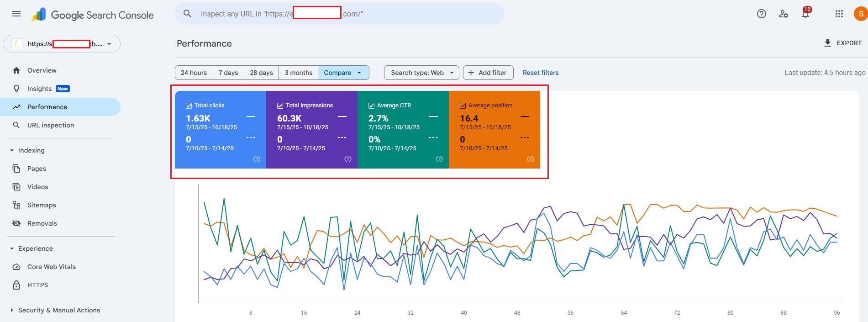Image resolution: width=868 pixels, height=322 pixels.
Task: Click the help question mark icon
Action: (761, 14)
